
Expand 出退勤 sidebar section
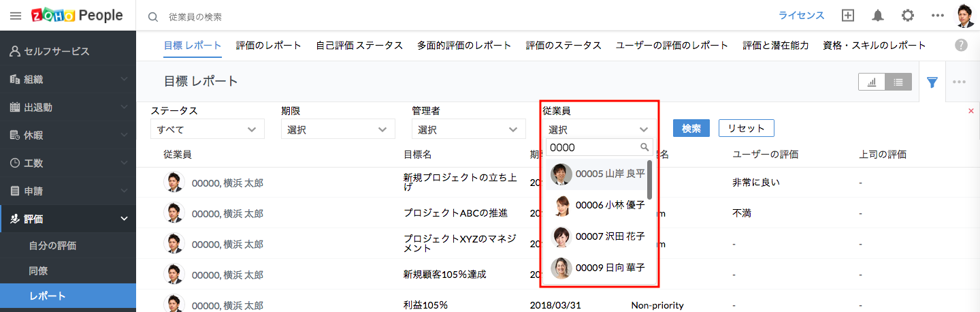click(68, 107)
